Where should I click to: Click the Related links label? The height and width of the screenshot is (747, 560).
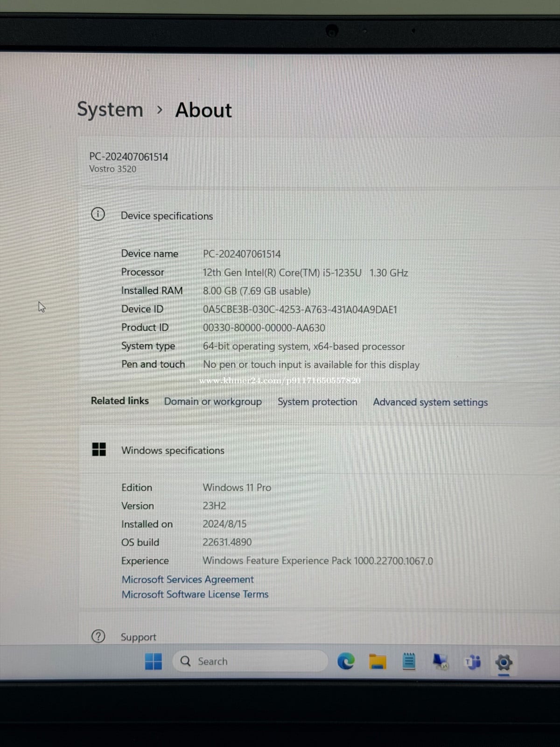point(120,401)
